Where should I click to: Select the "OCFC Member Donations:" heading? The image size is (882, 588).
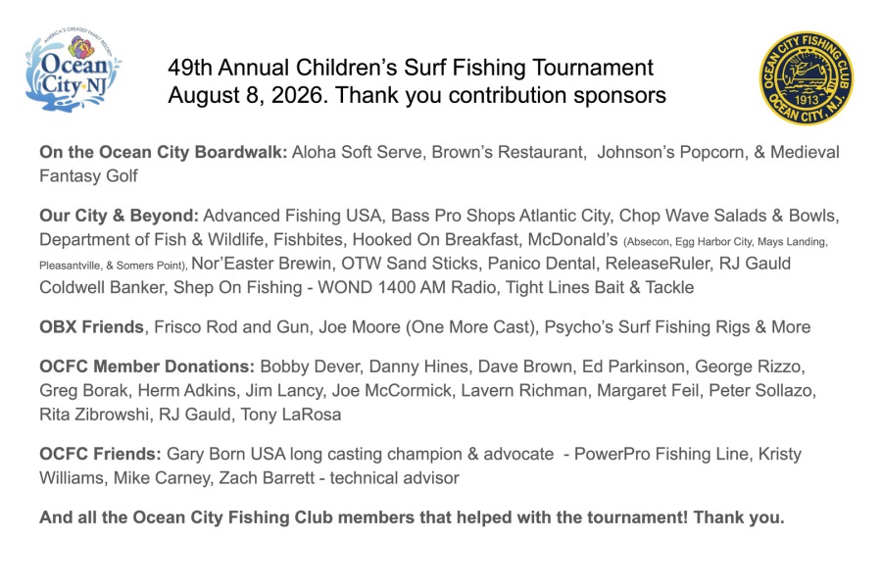[147, 367]
